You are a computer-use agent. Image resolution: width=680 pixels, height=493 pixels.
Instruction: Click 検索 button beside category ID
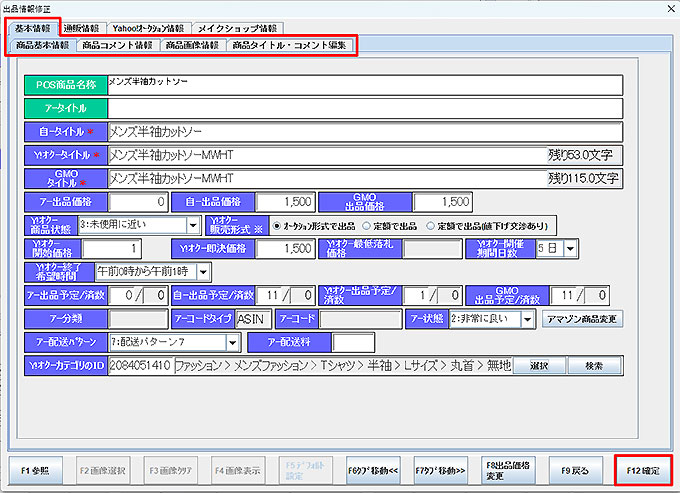tap(592, 366)
